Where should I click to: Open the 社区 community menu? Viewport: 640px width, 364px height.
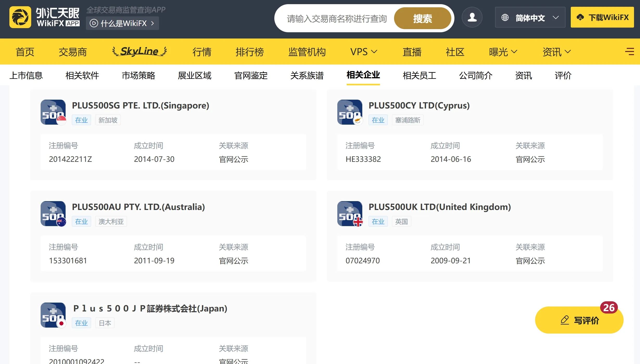[455, 52]
